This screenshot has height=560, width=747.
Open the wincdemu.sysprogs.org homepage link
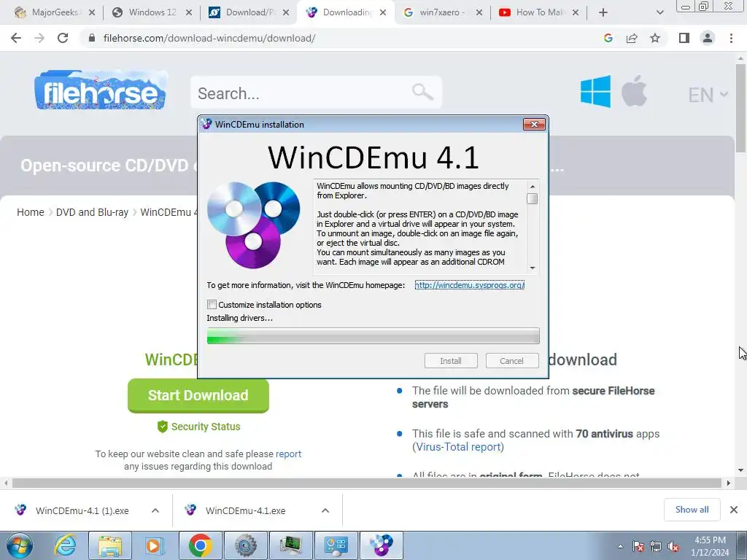[469, 285]
